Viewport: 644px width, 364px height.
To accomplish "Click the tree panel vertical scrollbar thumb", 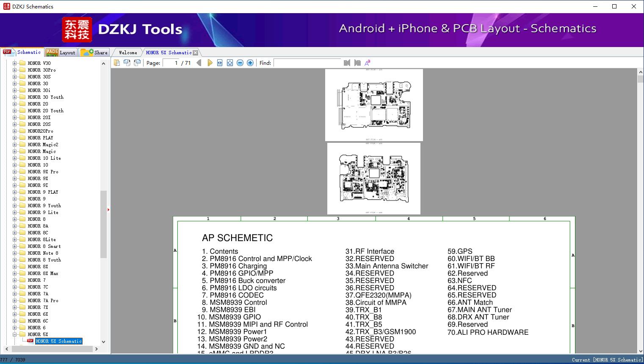I will pyautogui.click(x=103, y=224).
